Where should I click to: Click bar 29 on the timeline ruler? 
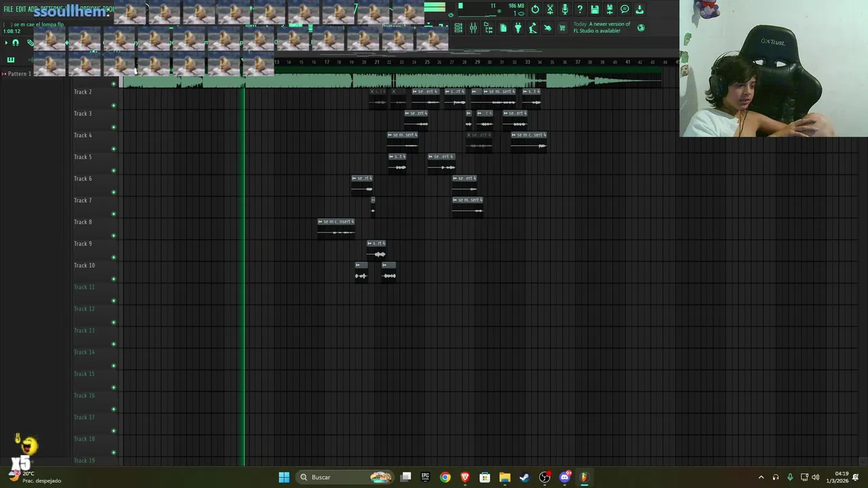(x=477, y=62)
